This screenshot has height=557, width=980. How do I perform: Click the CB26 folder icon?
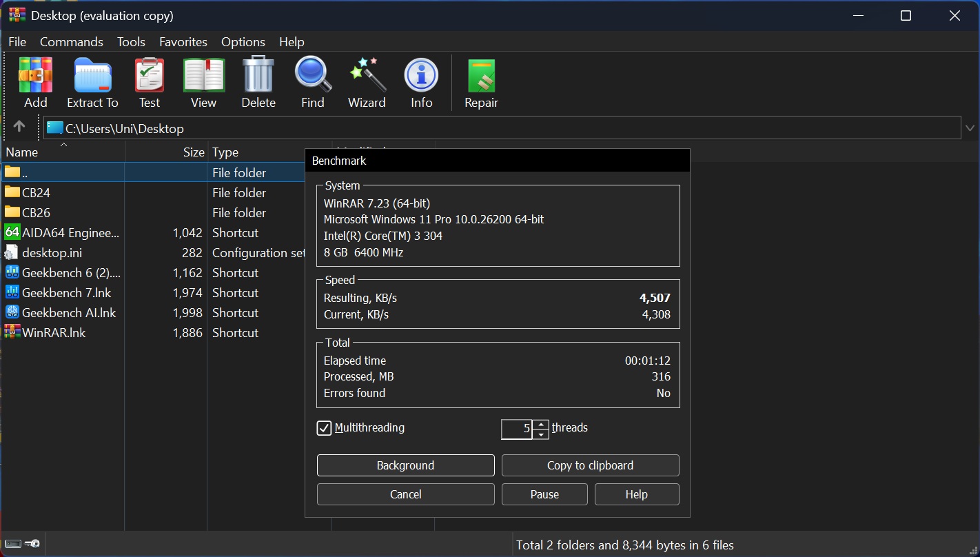pyautogui.click(x=12, y=212)
